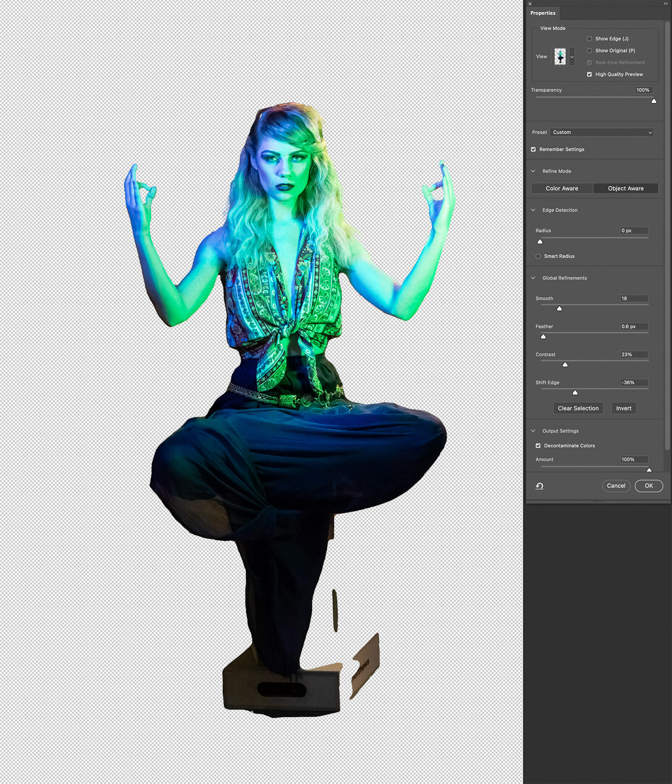Click the View mode thumbnail preview
Viewport: 672px width, 784px height.
click(x=560, y=57)
